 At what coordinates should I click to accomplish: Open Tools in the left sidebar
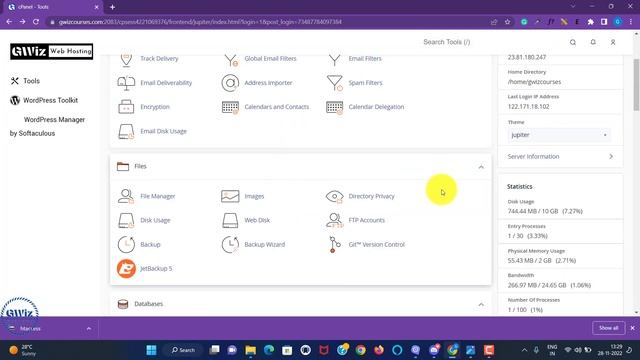point(25,81)
